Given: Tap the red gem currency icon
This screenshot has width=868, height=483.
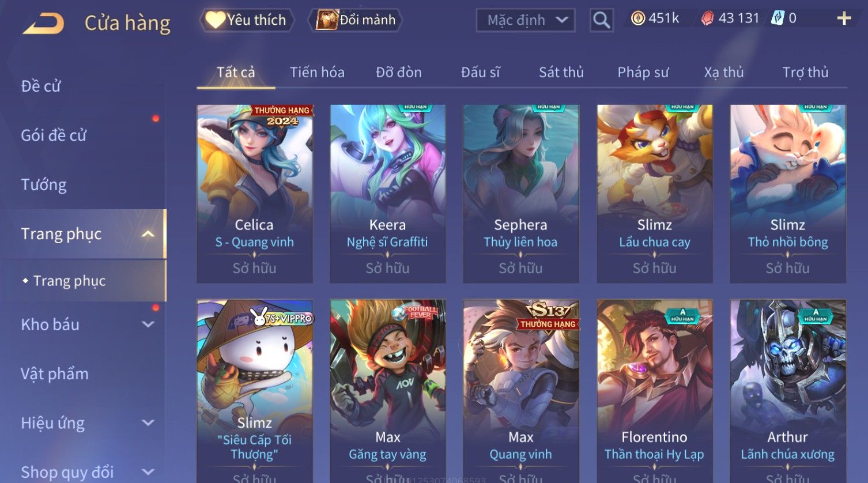Looking at the screenshot, I should [707, 19].
